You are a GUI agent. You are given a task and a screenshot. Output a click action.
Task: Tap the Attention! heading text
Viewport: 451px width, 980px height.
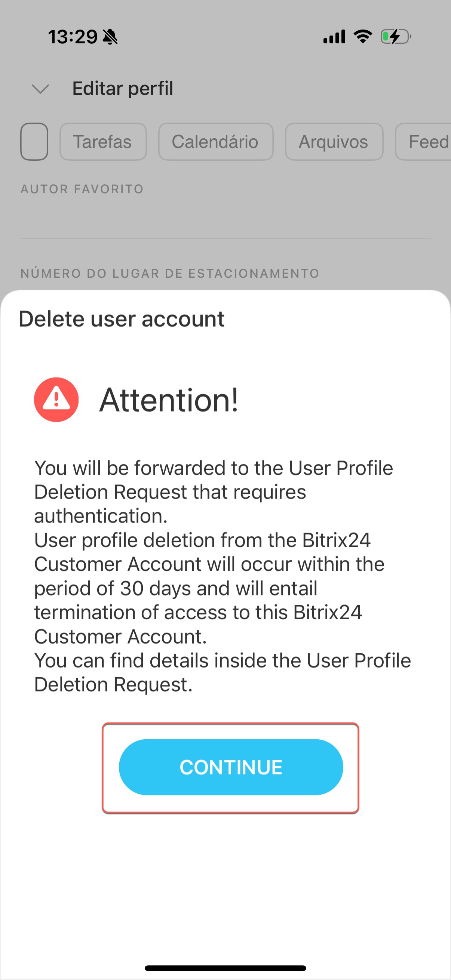point(169,400)
